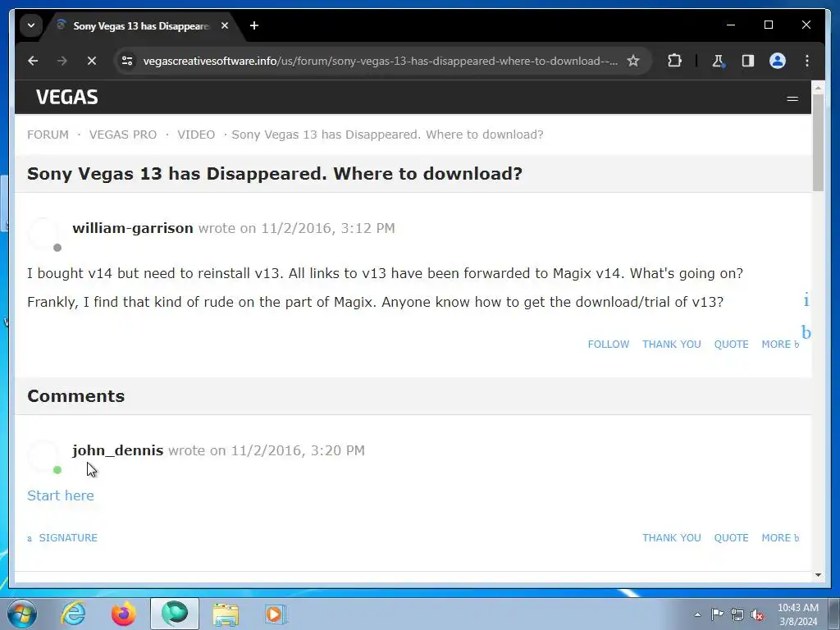Open the Extensions puzzle icon
The height and width of the screenshot is (630, 840).
click(674, 61)
